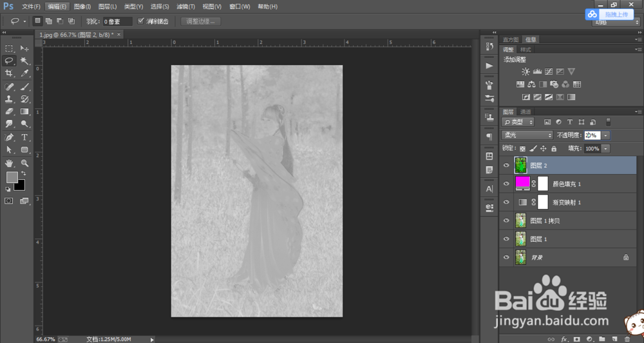Hide the 图层 1 layer

(x=506, y=239)
